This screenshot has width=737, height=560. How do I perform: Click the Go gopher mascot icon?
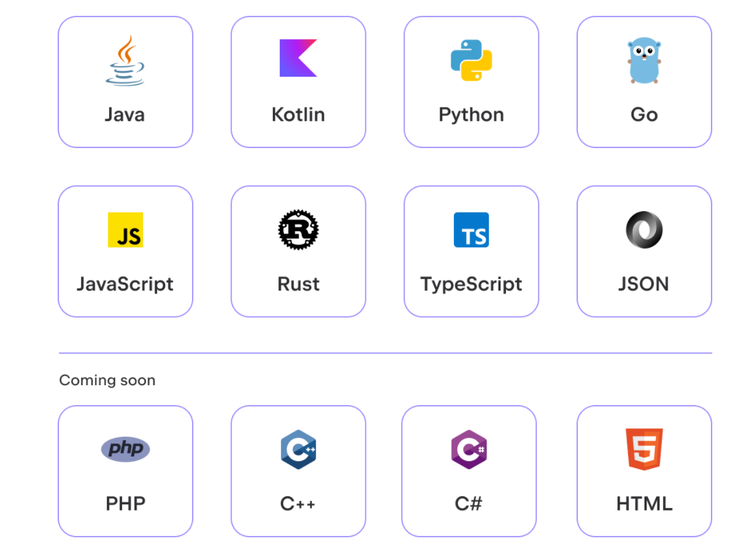(x=644, y=60)
